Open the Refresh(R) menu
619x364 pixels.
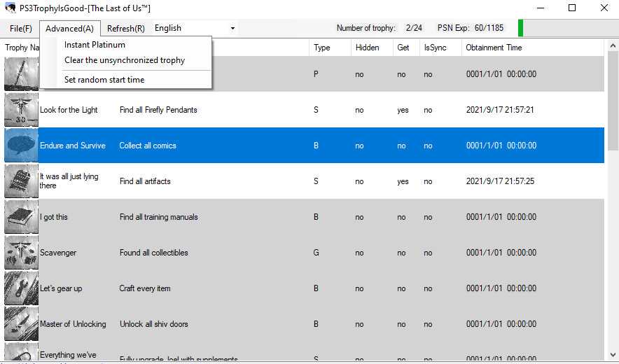pyautogui.click(x=126, y=29)
